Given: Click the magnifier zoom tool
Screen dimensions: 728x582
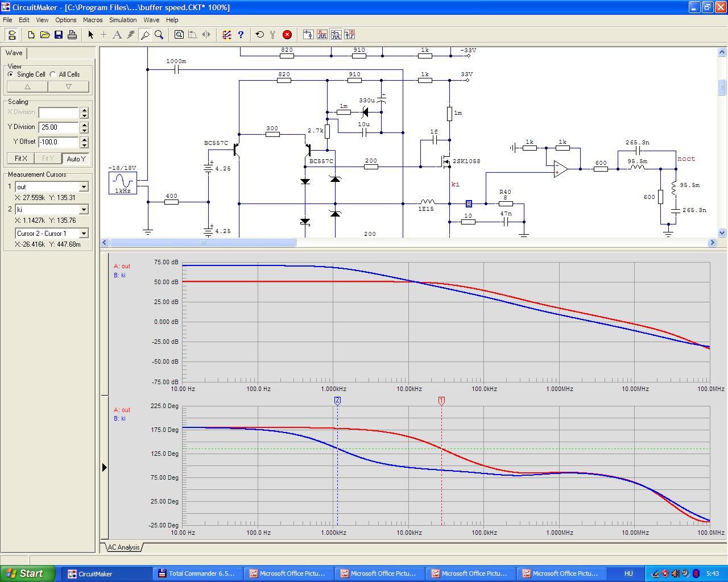Looking at the screenshot, I should tap(159, 35).
